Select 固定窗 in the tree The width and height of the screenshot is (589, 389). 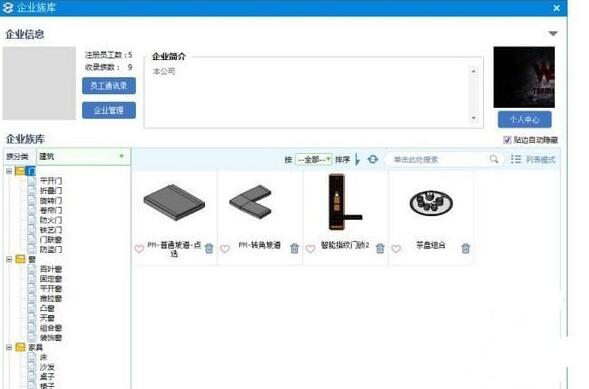[51, 279]
